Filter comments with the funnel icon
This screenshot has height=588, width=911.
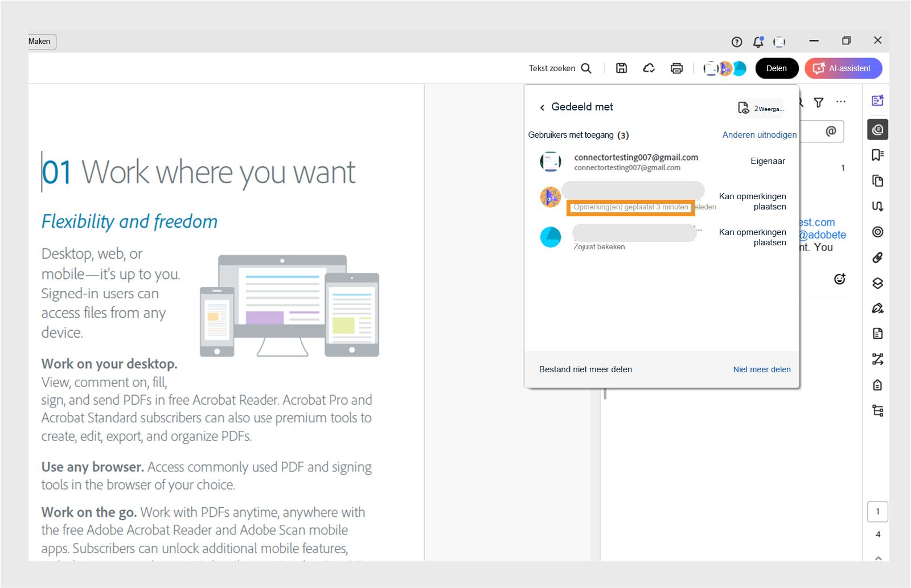tap(819, 102)
